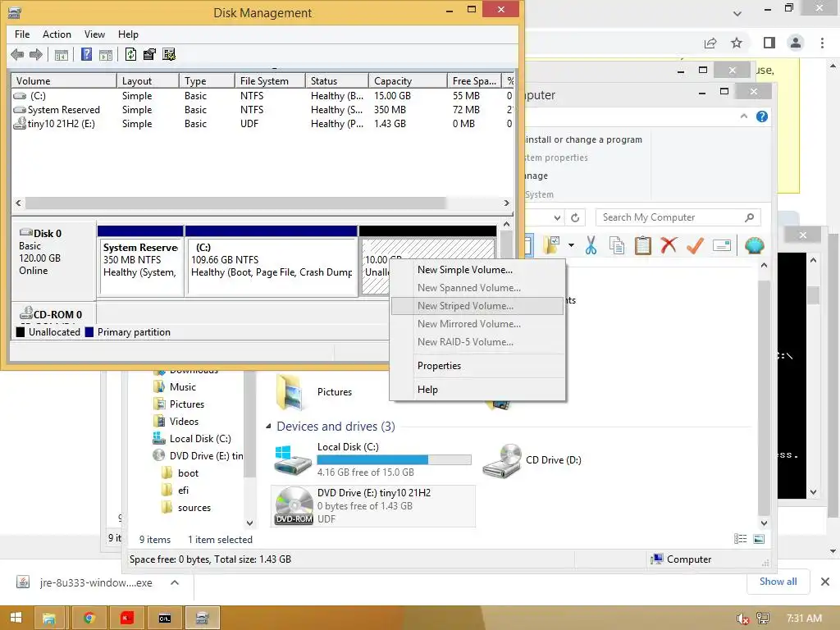The image size is (840, 630).
Task: Click the blue Help icon in Explorer ribbon
Action: click(762, 116)
